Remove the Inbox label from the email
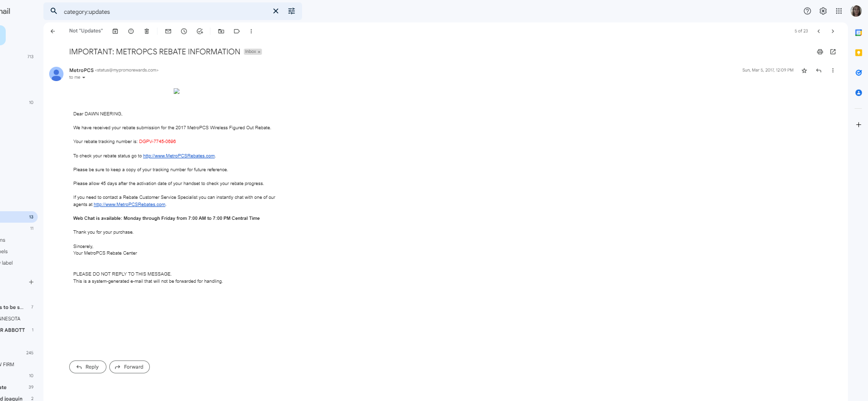 coord(259,51)
